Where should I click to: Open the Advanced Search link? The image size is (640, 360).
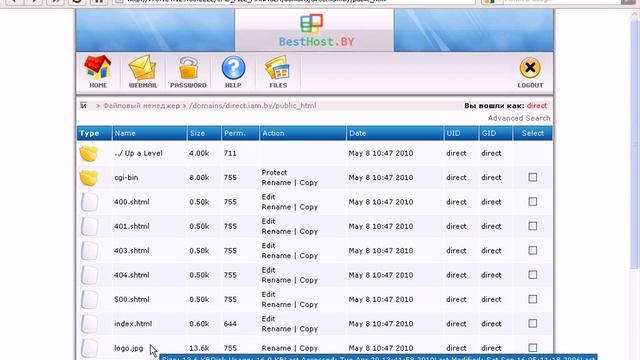click(x=519, y=118)
